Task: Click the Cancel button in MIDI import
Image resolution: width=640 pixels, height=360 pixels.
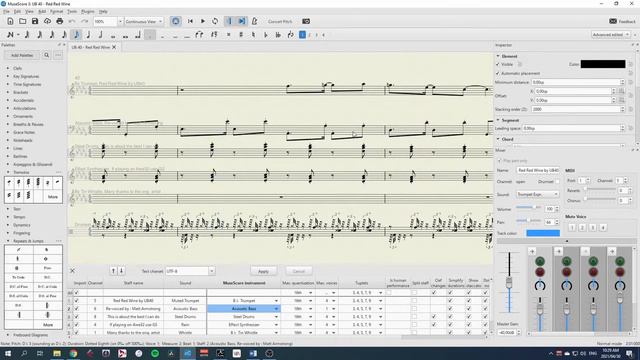Action: [x=299, y=271]
